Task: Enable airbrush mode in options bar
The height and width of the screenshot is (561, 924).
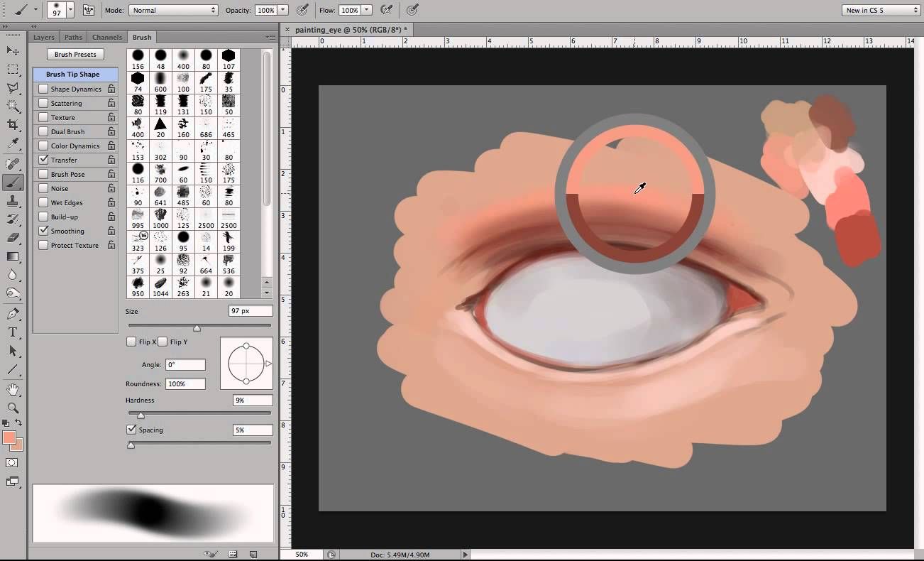Action: 387,10
